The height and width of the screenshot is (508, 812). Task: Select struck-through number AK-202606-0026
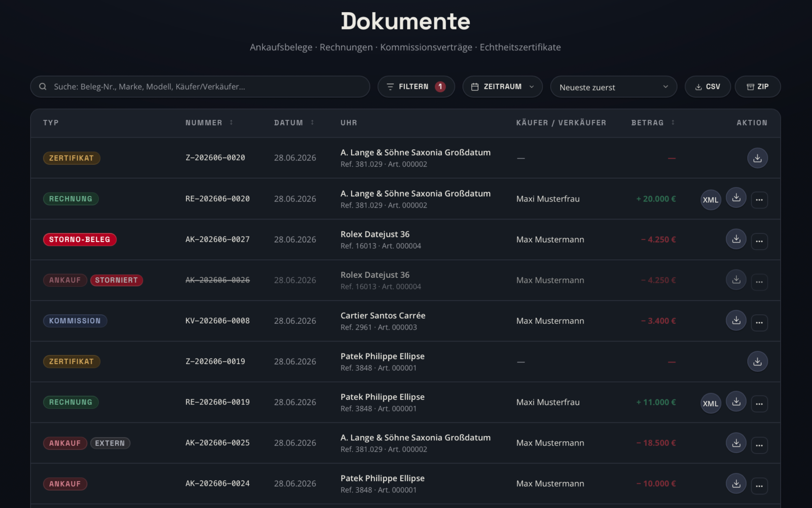[x=217, y=280]
